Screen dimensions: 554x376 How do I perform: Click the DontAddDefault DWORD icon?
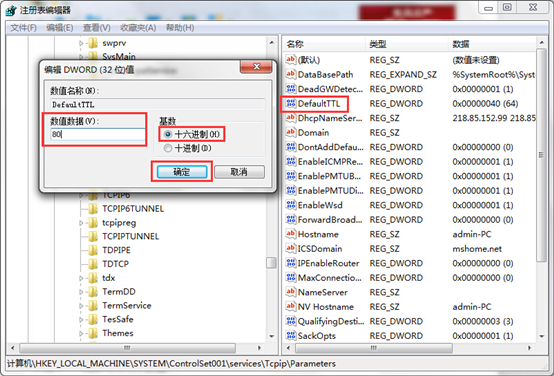pos(290,147)
